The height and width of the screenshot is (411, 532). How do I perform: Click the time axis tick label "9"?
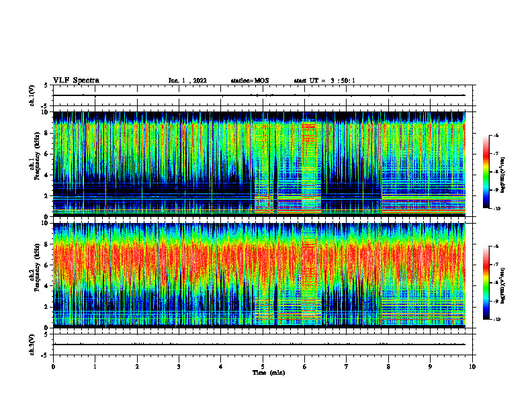tap(430, 367)
